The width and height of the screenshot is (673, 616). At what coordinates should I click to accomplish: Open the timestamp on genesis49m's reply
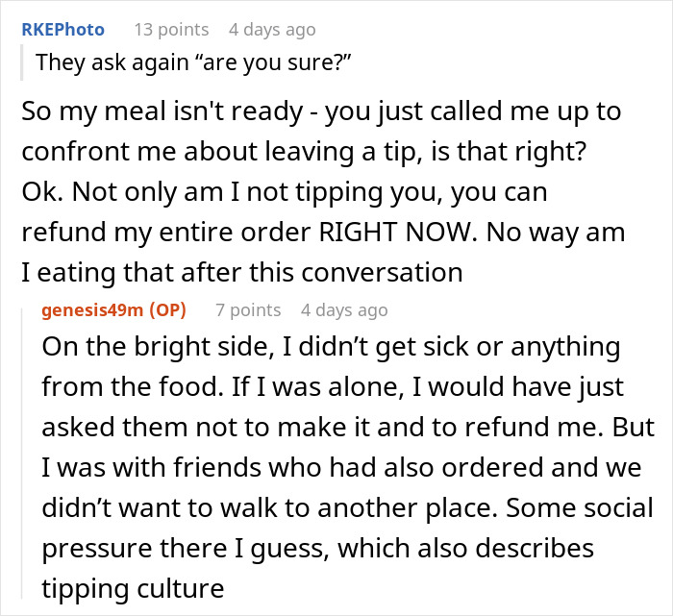pos(344,309)
